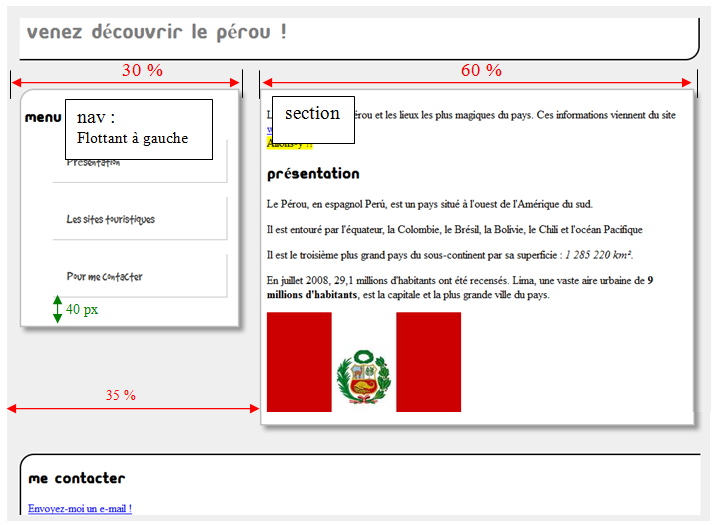Viewport: 714px width, 525px height.
Task: Select Pour me contacter menu entry
Action: (104, 276)
